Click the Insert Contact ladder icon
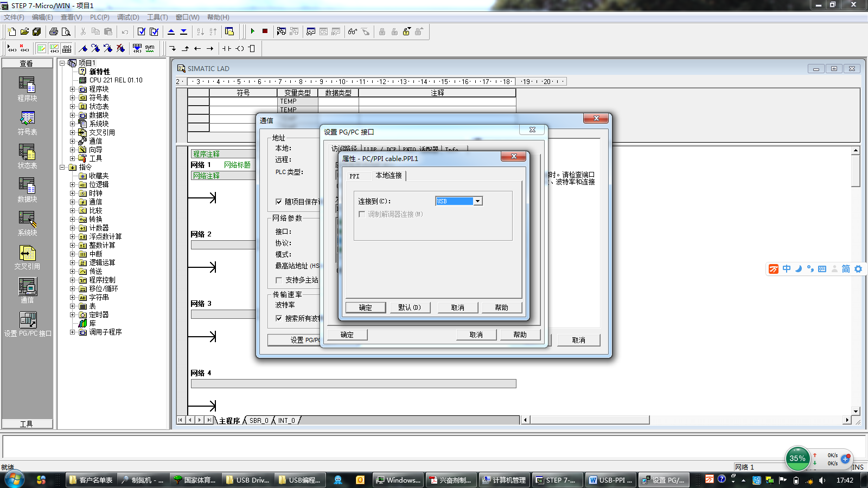This screenshot has height=488, width=868. click(227, 48)
